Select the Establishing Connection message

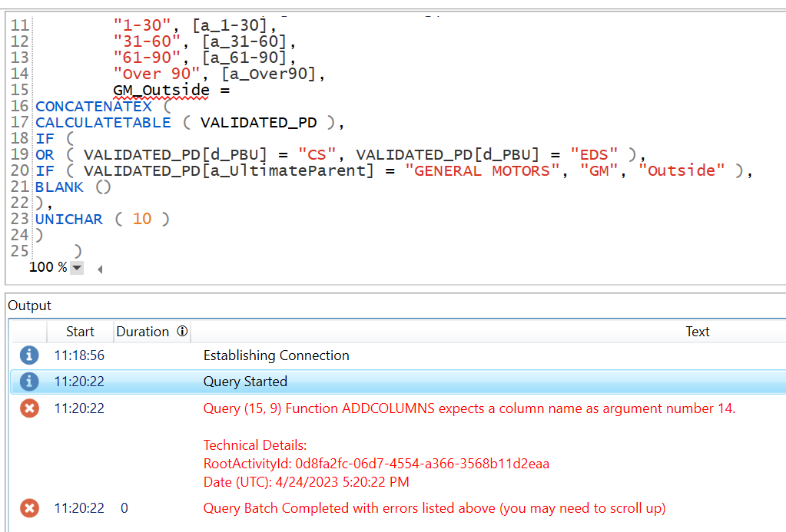click(276, 355)
